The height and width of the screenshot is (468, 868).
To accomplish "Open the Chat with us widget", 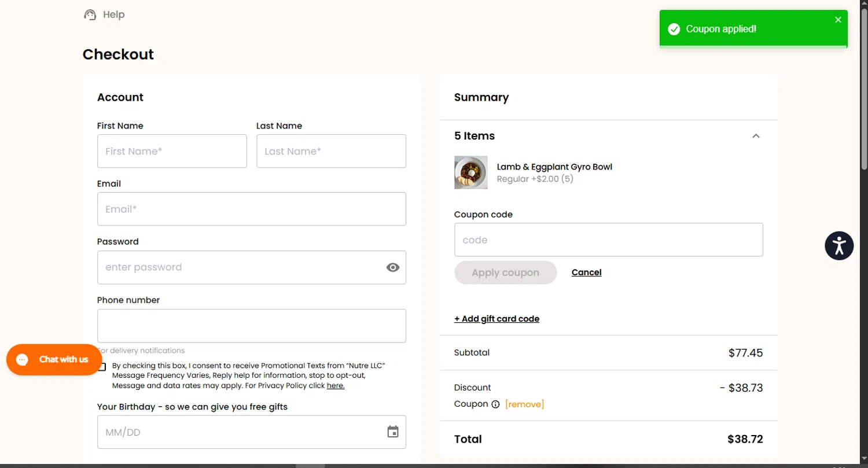I will click(x=54, y=360).
